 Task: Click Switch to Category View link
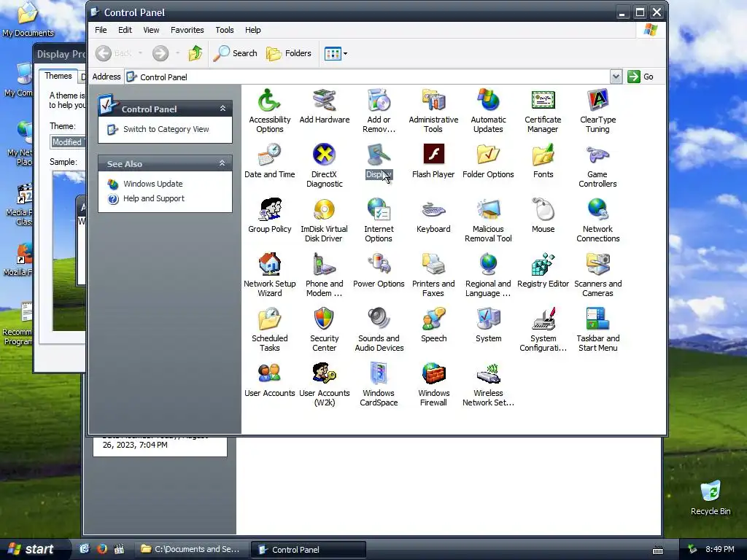(166, 129)
